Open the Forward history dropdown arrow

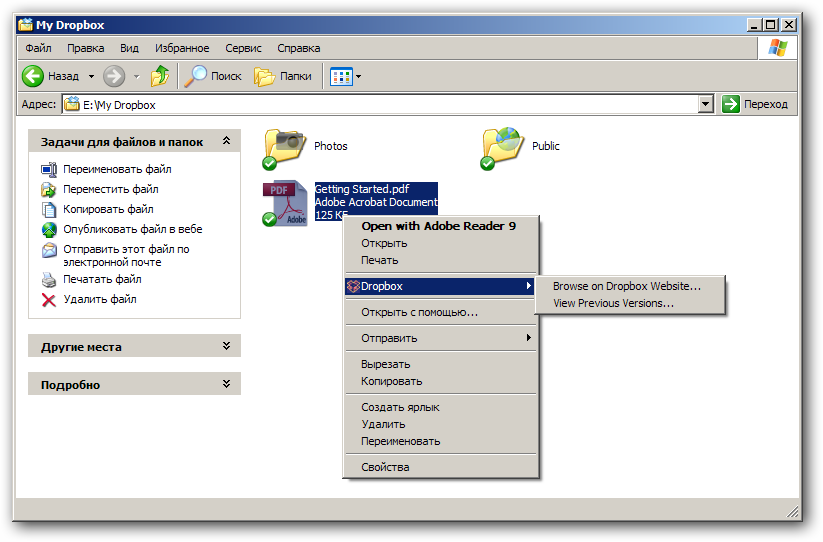pyautogui.click(x=136, y=77)
